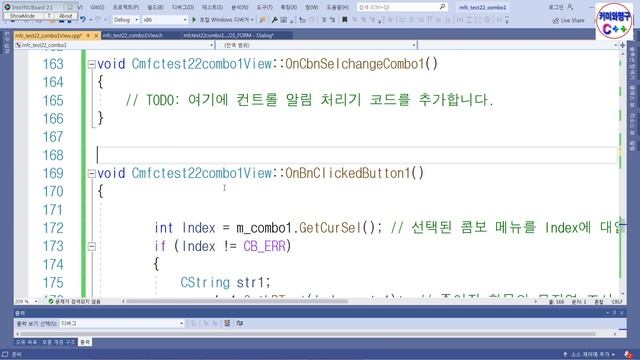The width and height of the screenshot is (640, 360).
Task: Click the CRLF line-ending indicator
Action: tap(617, 302)
